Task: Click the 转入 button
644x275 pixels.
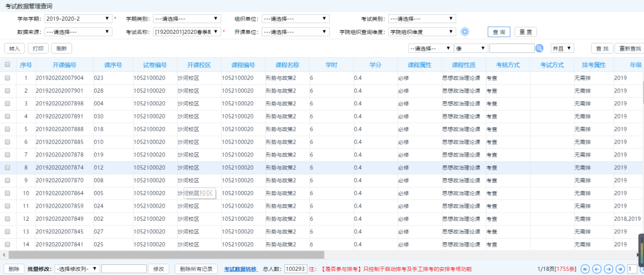Action: click(x=15, y=48)
